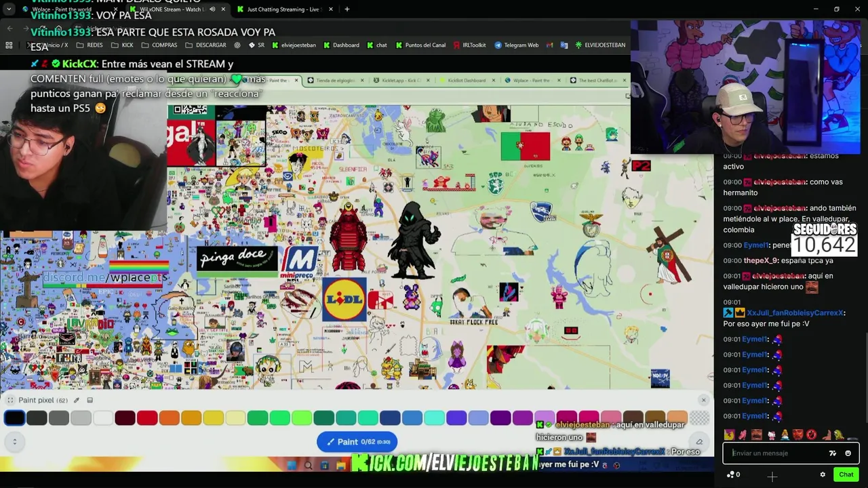Open the KICK bookmarks folder

(122, 45)
